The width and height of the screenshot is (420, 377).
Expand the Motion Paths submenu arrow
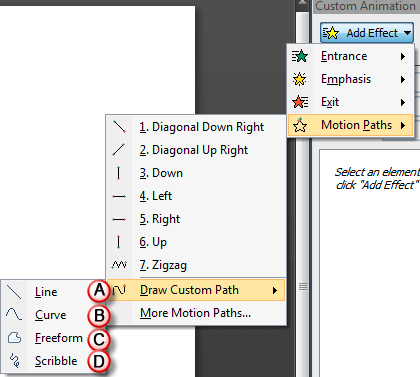pos(403,125)
